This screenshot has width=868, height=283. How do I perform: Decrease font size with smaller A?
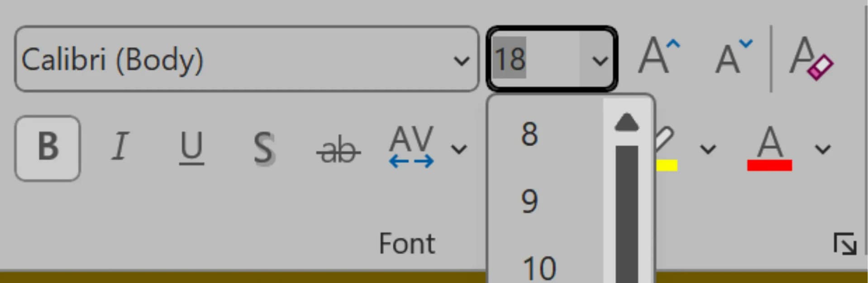coord(732,57)
